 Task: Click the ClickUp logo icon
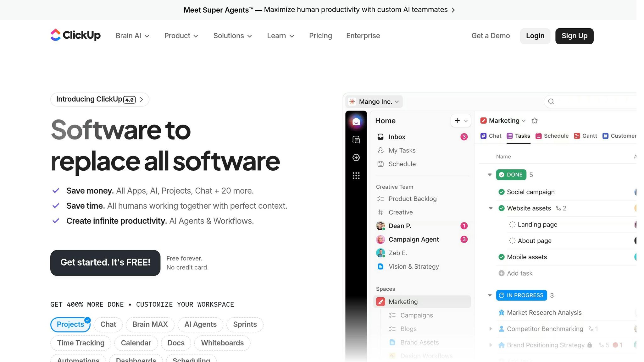[56, 35]
